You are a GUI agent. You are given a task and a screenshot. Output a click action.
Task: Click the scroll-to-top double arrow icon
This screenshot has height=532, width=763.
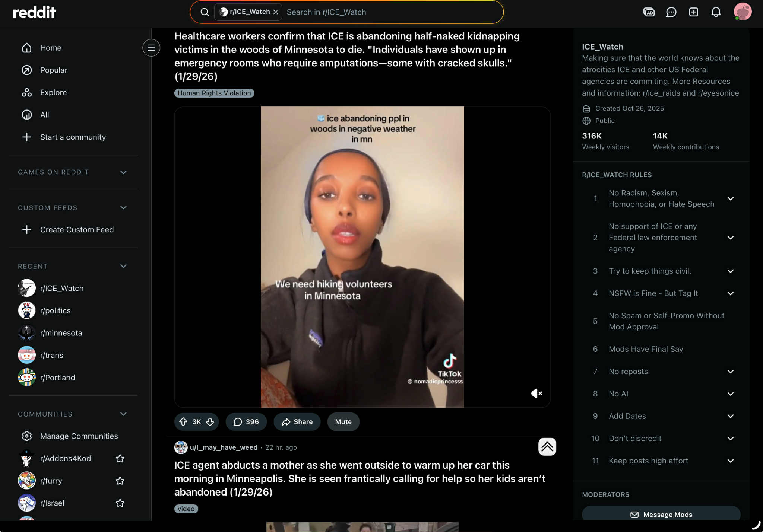point(547,447)
